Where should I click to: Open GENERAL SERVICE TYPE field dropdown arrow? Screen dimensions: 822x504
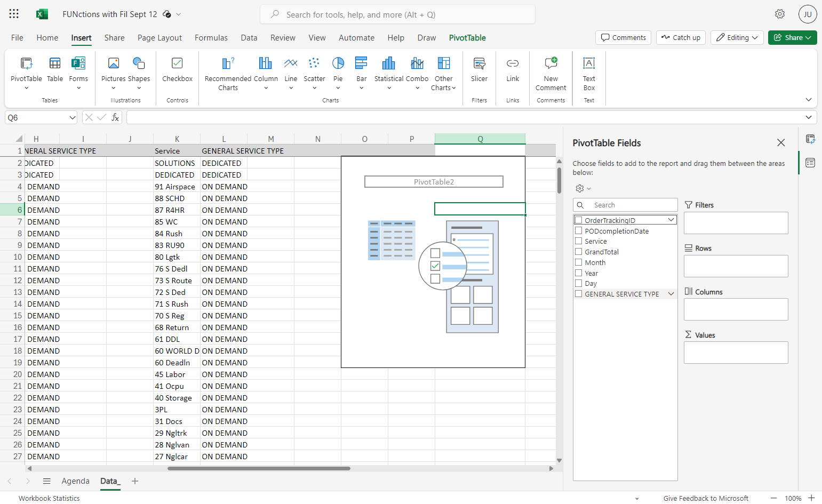point(671,294)
